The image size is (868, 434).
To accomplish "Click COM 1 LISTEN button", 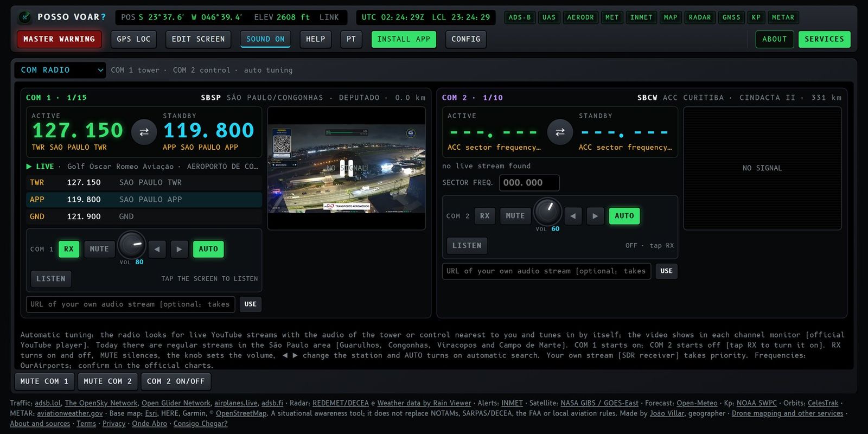I will pos(51,279).
